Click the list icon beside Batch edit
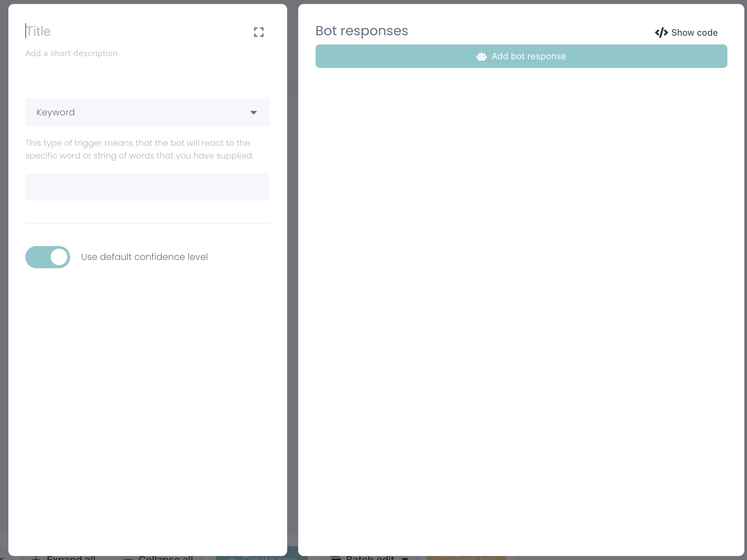747x560 pixels. coord(336,558)
